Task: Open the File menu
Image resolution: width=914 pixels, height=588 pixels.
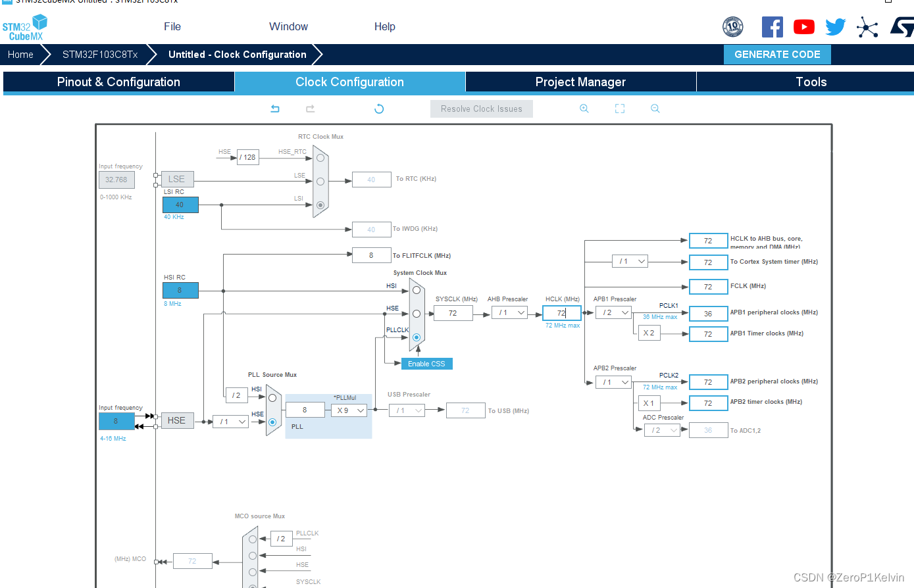Action: click(x=172, y=27)
